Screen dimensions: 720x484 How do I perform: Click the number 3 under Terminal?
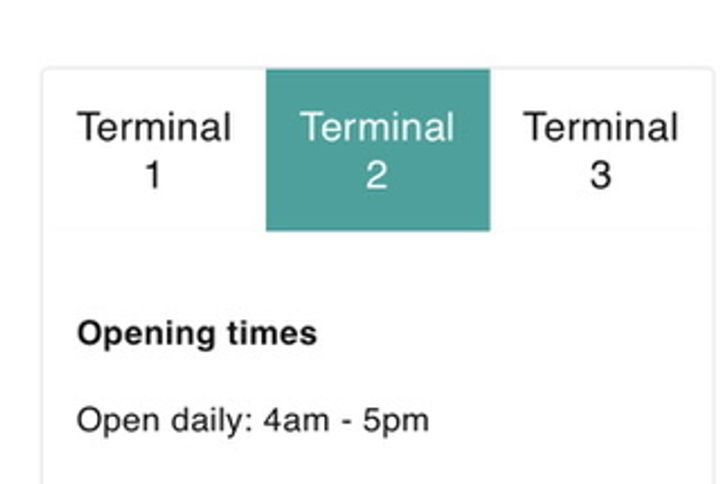(600, 176)
